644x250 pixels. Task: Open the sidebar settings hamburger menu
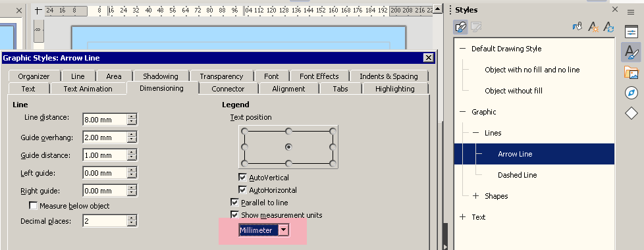click(x=631, y=12)
